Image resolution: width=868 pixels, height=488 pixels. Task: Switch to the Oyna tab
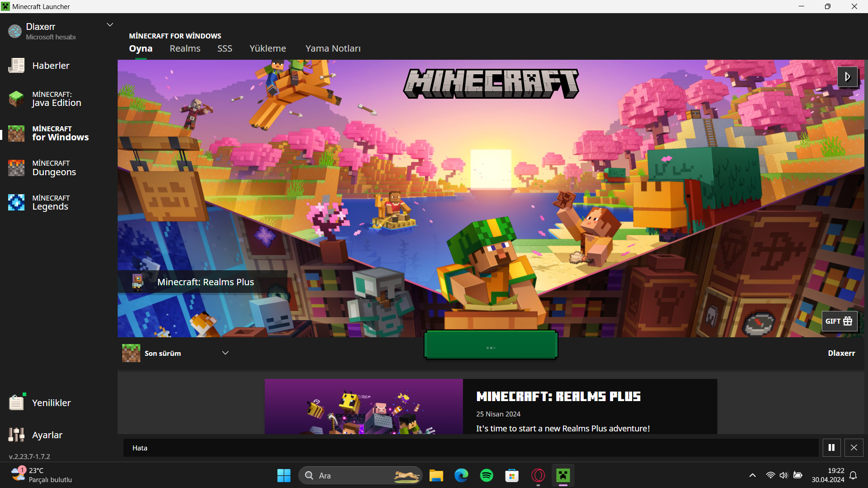click(x=141, y=48)
